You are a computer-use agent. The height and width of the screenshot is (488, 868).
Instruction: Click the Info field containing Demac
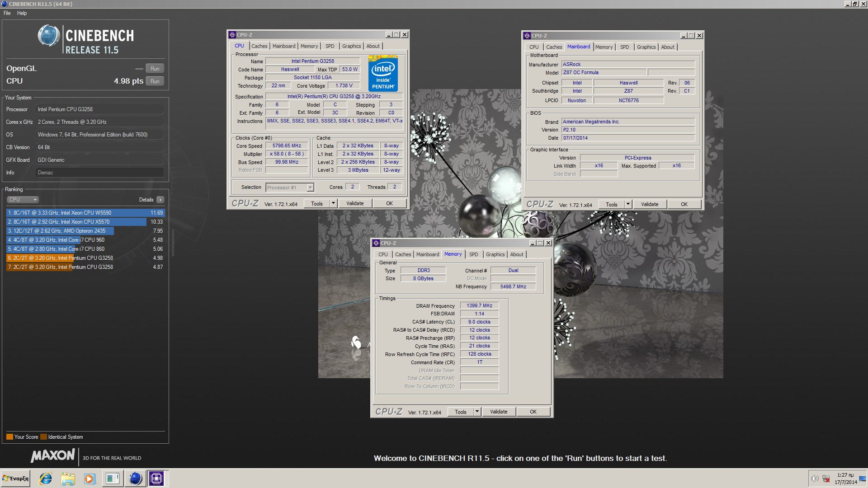(x=99, y=173)
